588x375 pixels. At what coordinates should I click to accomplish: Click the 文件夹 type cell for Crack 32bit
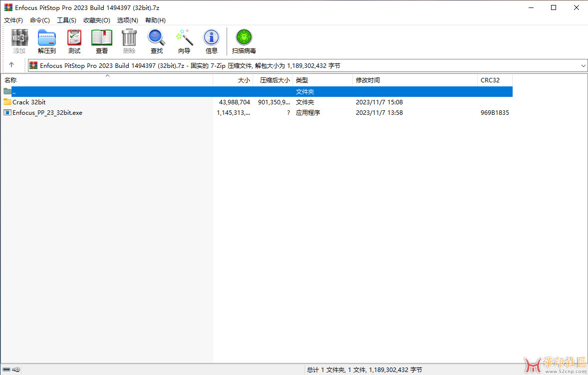coord(305,102)
